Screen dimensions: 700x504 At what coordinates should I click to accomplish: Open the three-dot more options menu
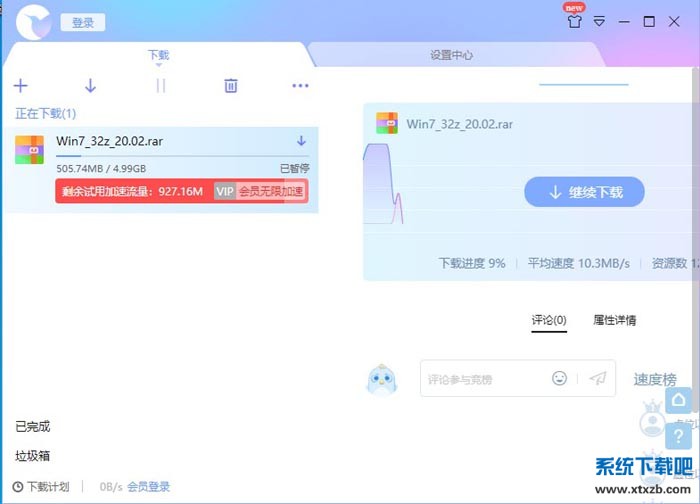pyautogui.click(x=300, y=86)
